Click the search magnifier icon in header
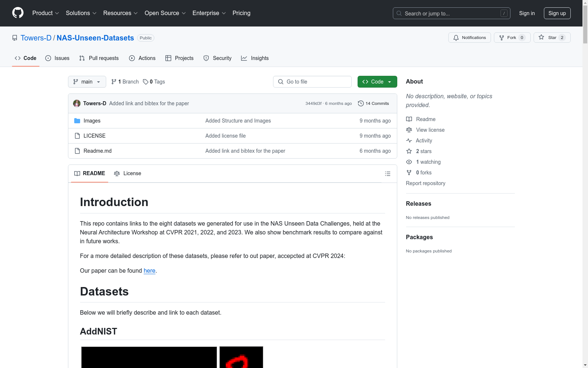The height and width of the screenshot is (368, 588). point(399,13)
